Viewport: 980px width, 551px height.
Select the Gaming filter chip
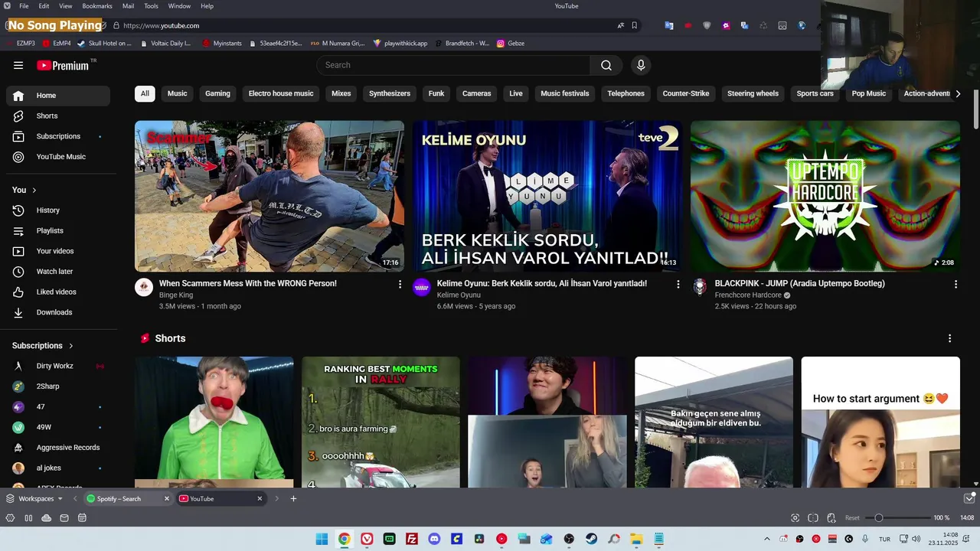pyautogui.click(x=217, y=93)
